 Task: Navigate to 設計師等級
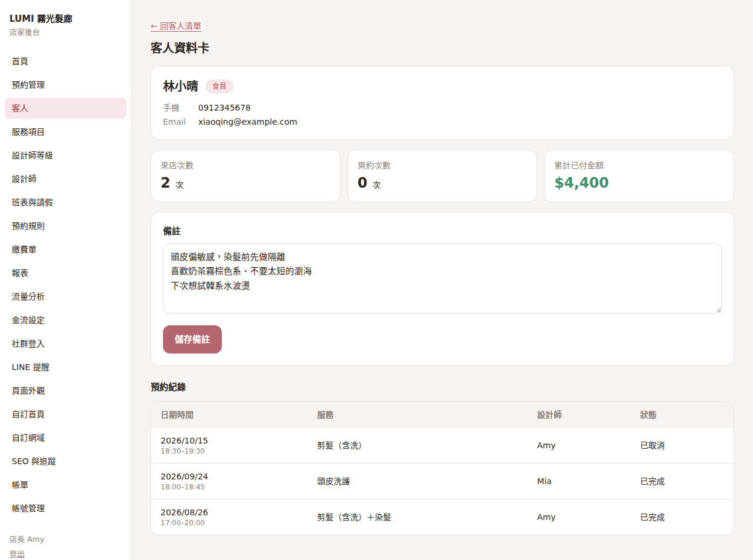click(x=65, y=155)
